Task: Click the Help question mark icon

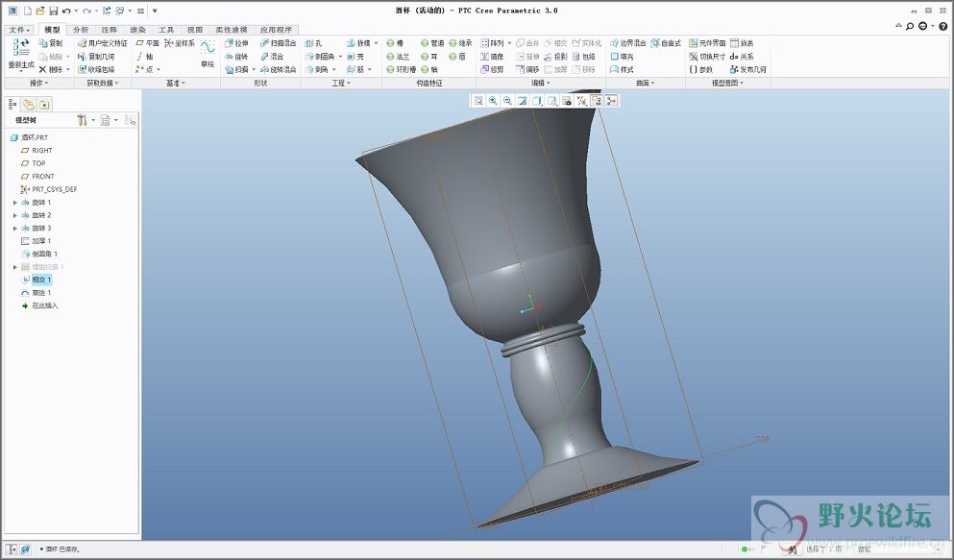Action: click(x=943, y=26)
